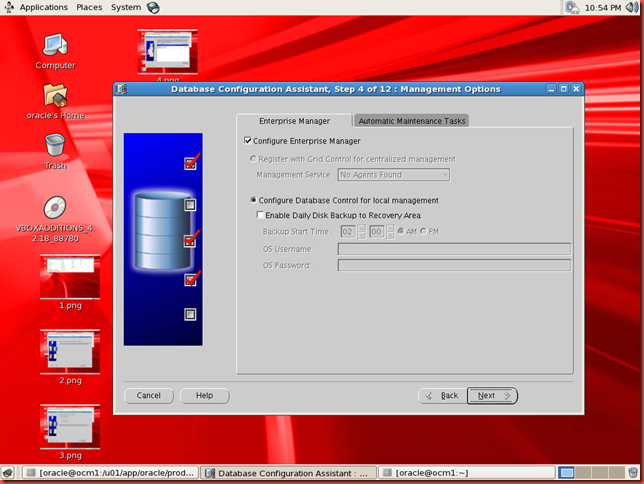Click the OS Username field

pyautogui.click(x=454, y=249)
